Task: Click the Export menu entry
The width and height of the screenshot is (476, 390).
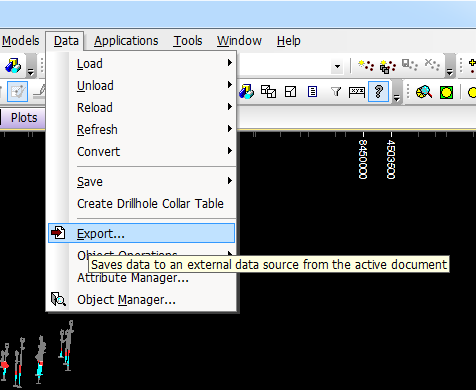Action: click(141, 233)
